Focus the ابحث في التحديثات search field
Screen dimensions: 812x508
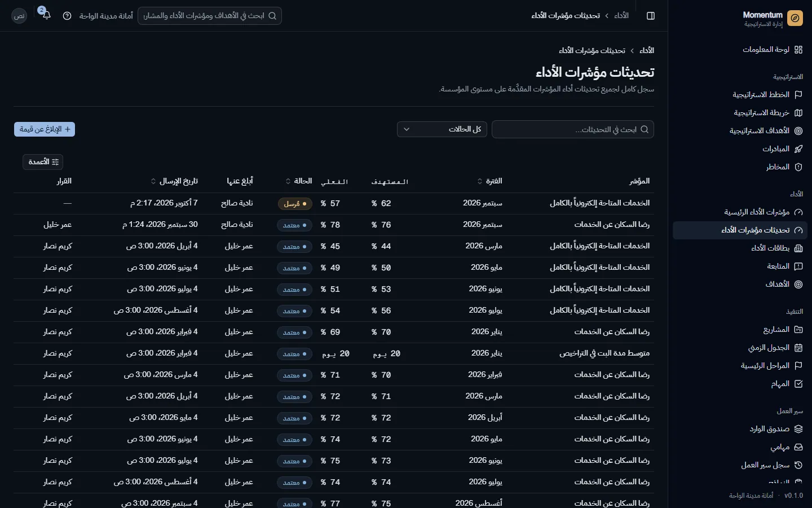(573, 129)
